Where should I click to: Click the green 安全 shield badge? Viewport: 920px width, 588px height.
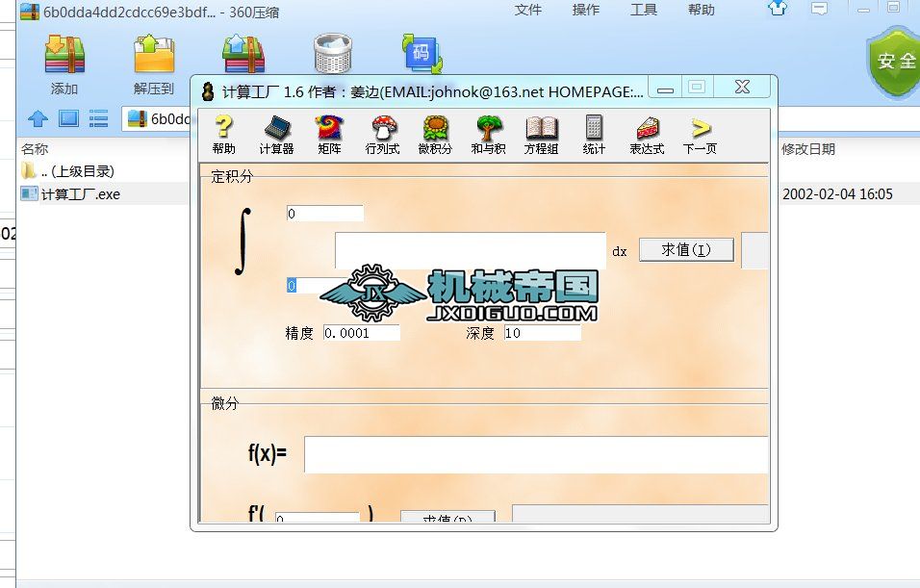[x=894, y=63]
